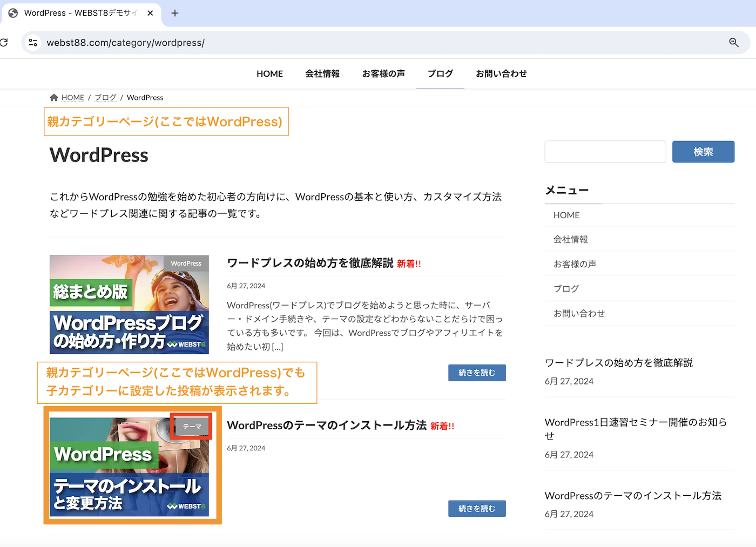Click the zoom magnifier icon in address bar
The image size is (756, 547).
(x=733, y=42)
